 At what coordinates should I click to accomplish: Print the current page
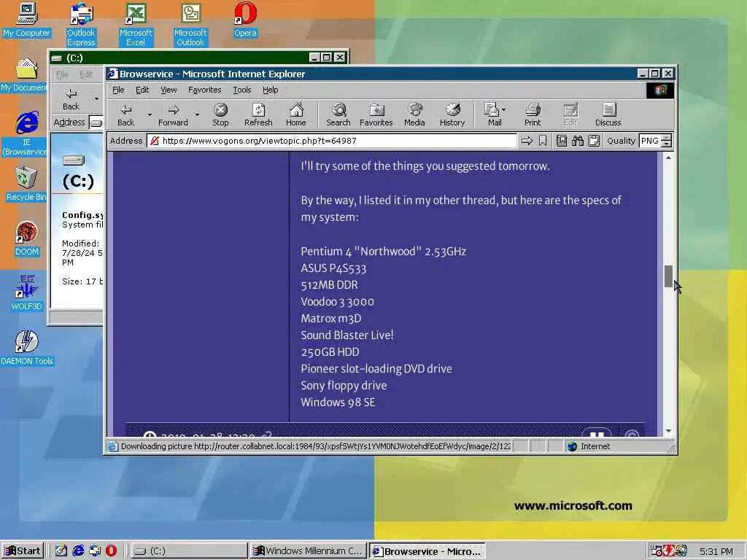pos(533,114)
